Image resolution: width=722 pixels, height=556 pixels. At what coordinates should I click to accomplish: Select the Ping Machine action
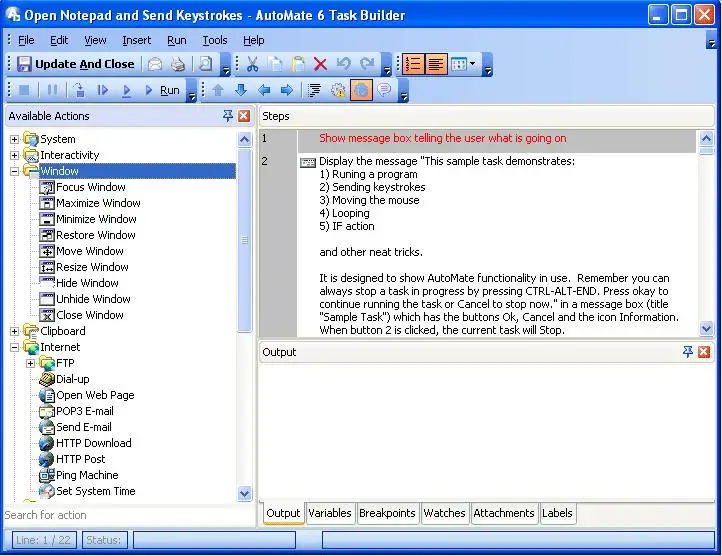(79, 475)
